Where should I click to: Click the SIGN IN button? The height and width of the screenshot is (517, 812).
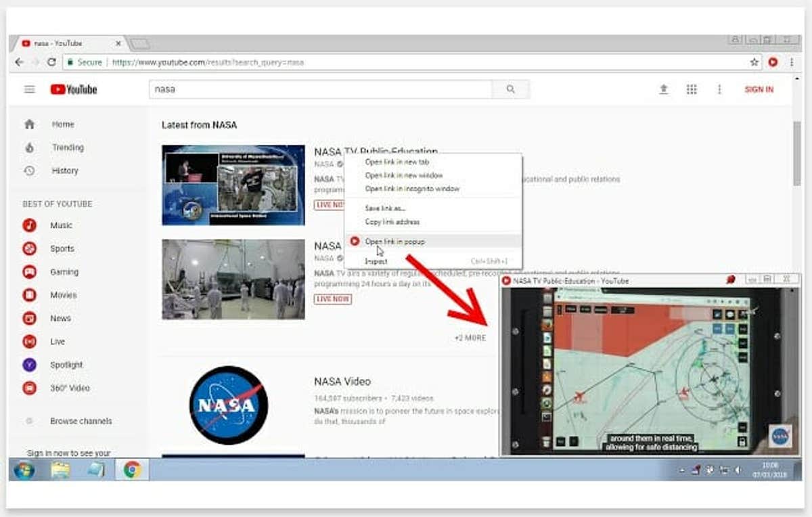pyautogui.click(x=759, y=89)
